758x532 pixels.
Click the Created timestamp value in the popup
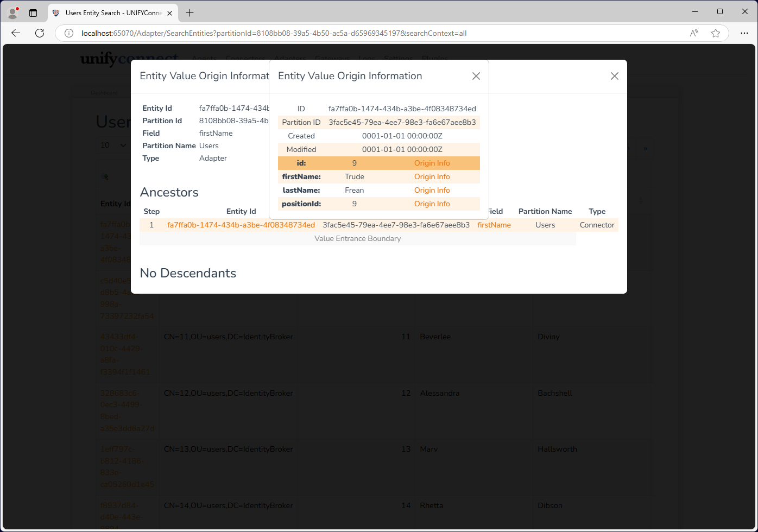point(402,136)
